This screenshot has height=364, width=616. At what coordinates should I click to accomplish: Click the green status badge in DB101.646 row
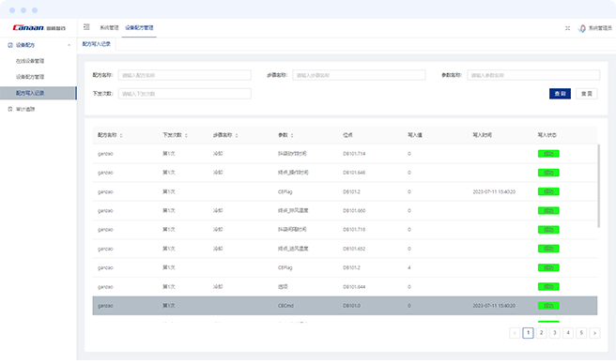(x=548, y=173)
